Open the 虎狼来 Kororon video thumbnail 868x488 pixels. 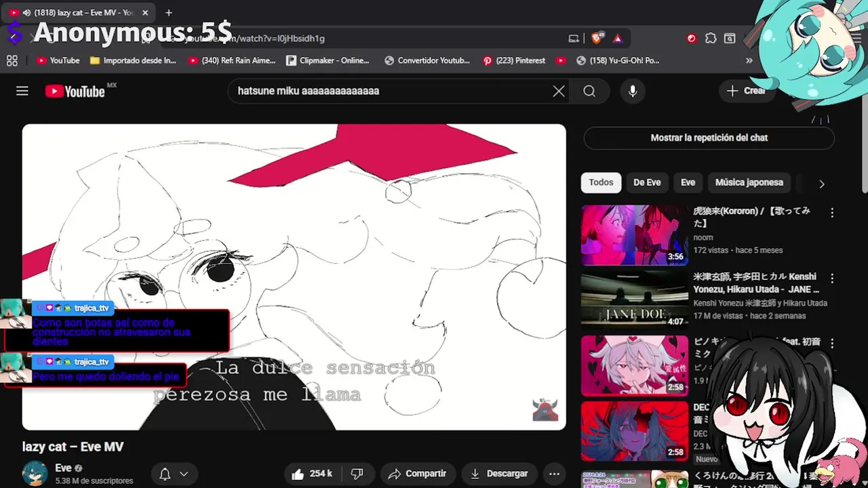[635, 235]
